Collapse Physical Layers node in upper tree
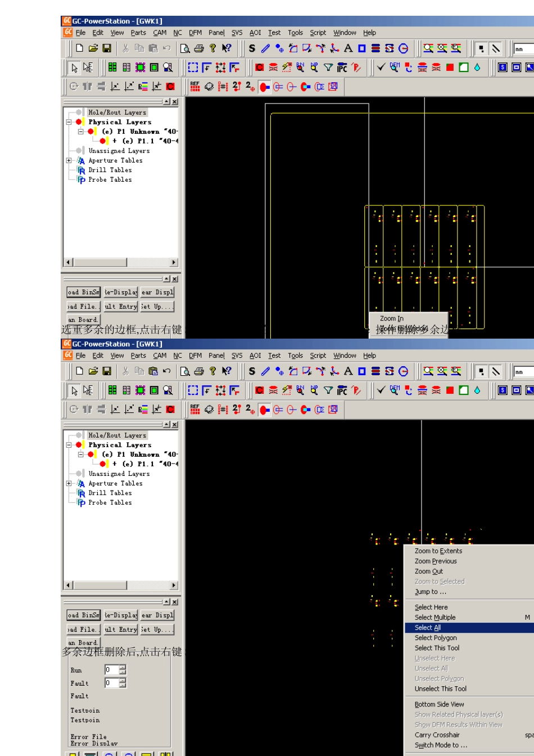534x756 pixels. pyautogui.click(x=69, y=122)
